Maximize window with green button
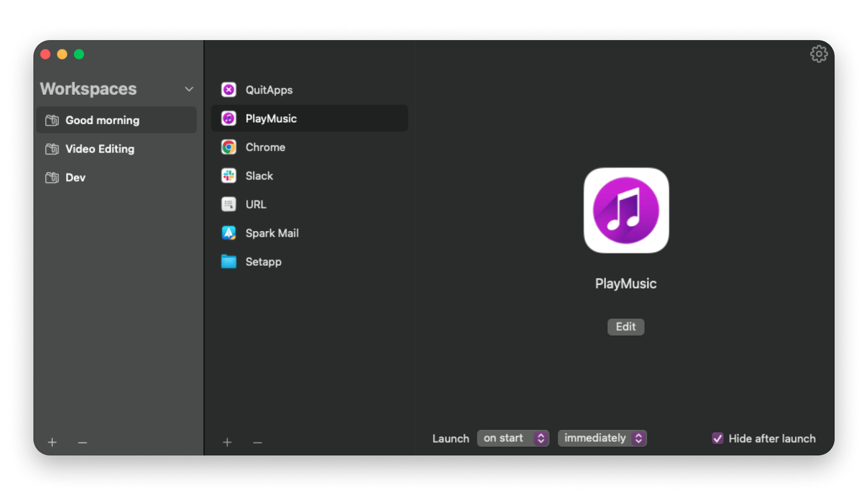 tap(79, 54)
